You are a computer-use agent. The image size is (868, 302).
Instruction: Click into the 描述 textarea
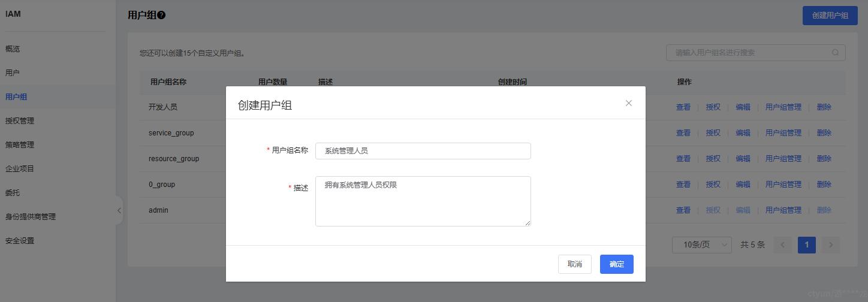[x=423, y=201]
